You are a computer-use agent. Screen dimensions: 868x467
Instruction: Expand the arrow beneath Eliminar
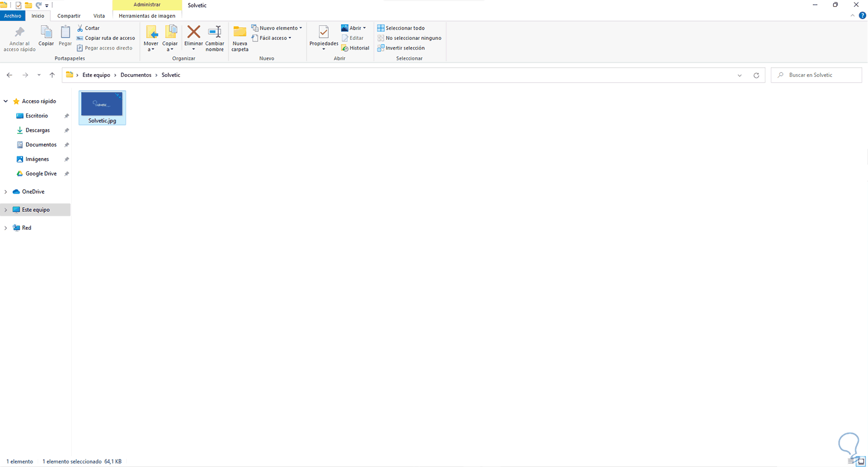click(193, 49)
